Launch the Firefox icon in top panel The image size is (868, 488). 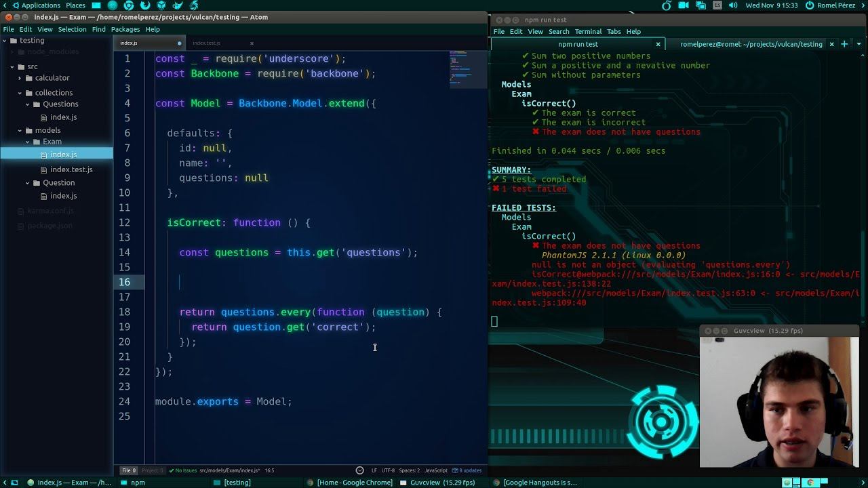pyautogui.click(x=145, y=5)
